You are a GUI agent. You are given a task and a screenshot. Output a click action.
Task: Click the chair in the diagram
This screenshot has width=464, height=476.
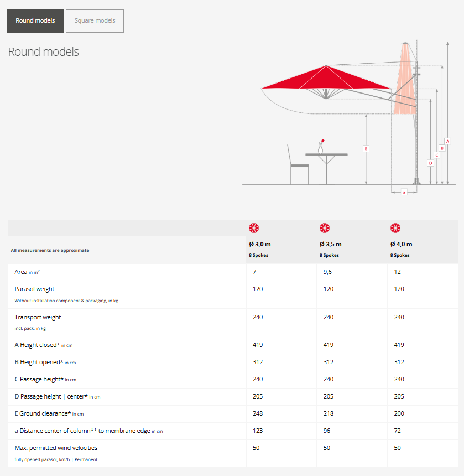[297, 165]
